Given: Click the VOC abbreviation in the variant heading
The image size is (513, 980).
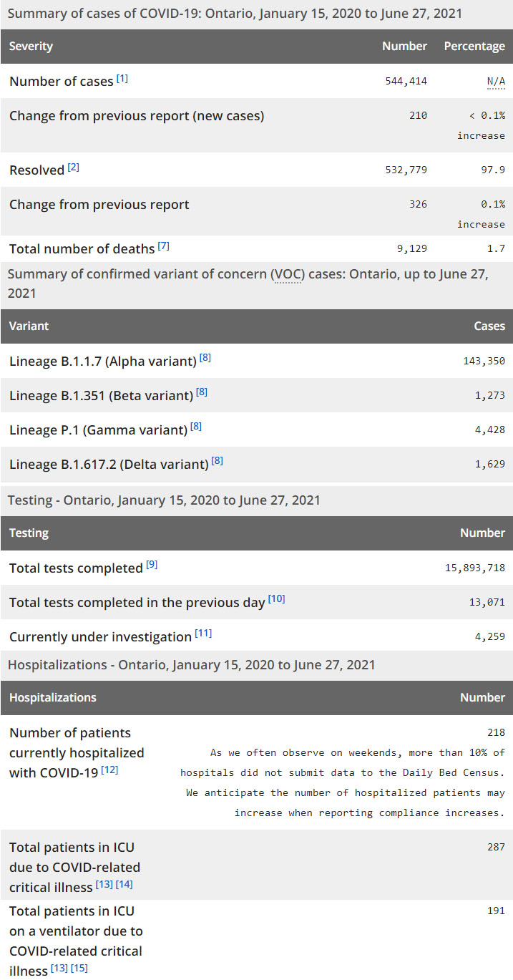Looking at the screenshot, I should tap(286, 275).
